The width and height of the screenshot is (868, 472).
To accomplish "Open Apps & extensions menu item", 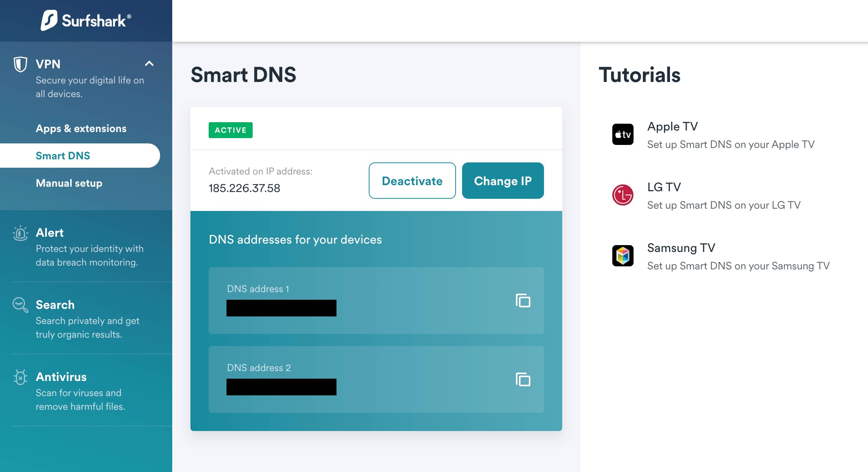I will (x=81, y=128).
